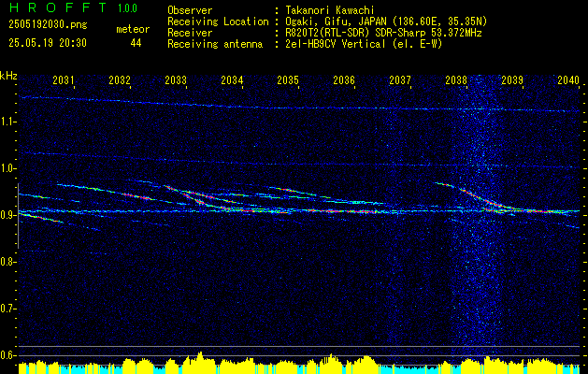This screenshot has height=374, width=588.
Task: Click the Receiver label
Action: [x=190, y=33]
